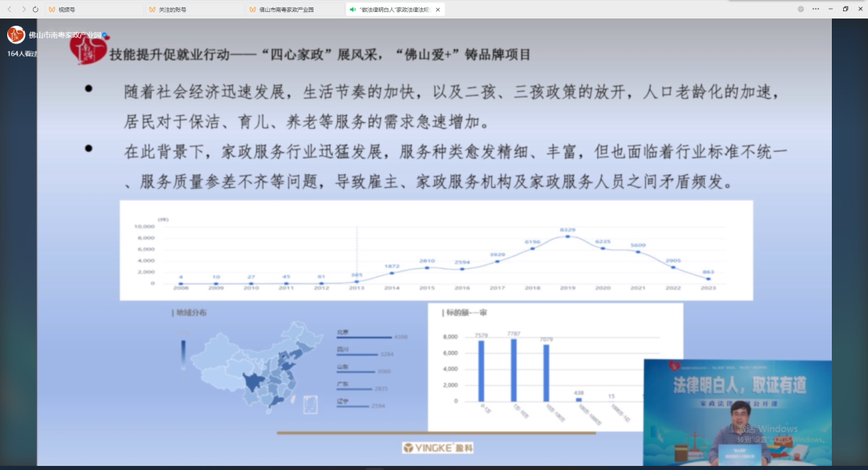Click the blue verified badge

tap(105, 36)
